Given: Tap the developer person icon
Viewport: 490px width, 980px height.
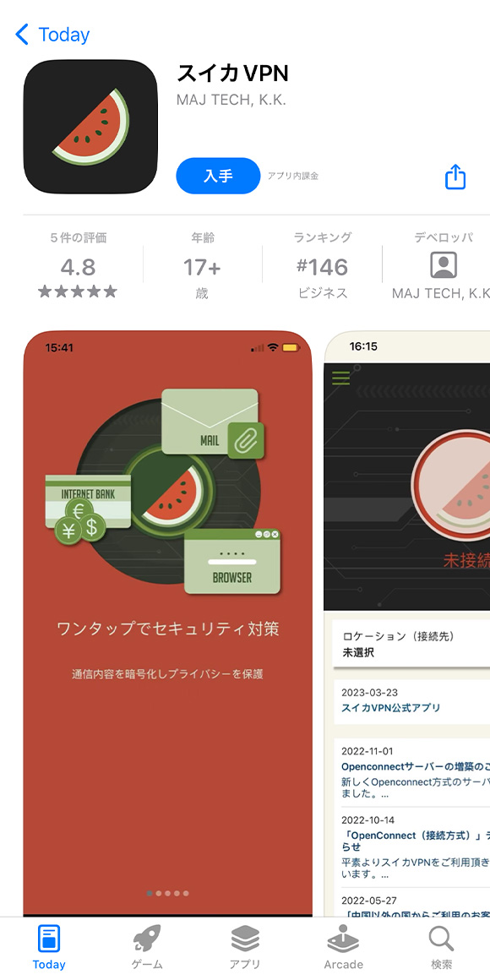Looking at the screenshot, I should pos(444,266).
